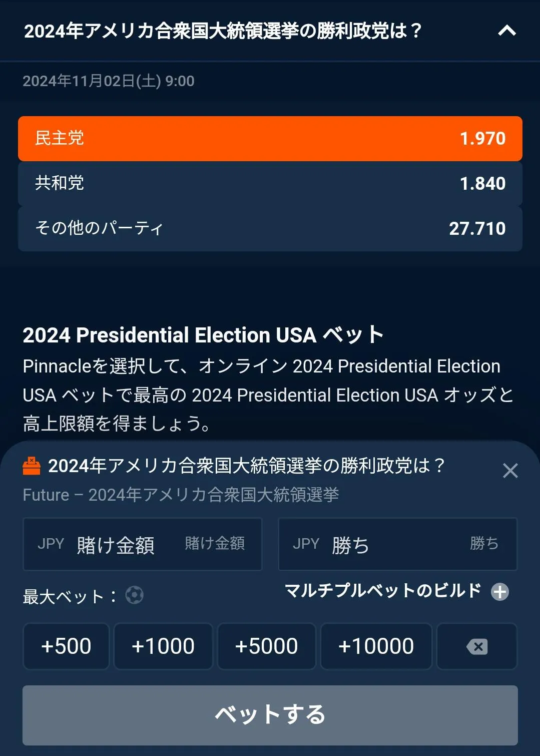Click the 最大ベット label

coord(69,597)
